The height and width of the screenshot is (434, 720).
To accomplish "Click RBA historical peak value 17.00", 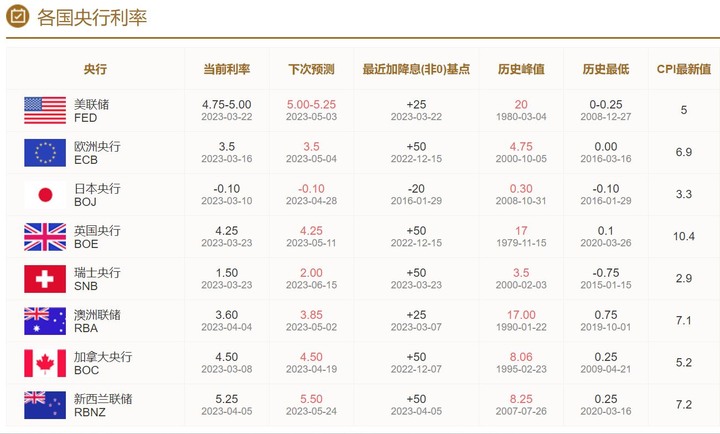I will [521, 315].
